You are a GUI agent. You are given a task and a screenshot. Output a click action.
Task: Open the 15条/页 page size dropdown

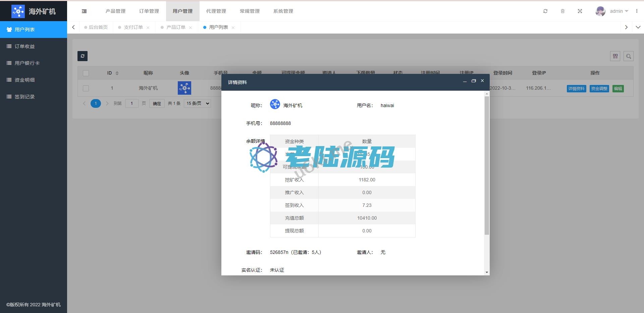pyautogui.click(x=198, y=103)
